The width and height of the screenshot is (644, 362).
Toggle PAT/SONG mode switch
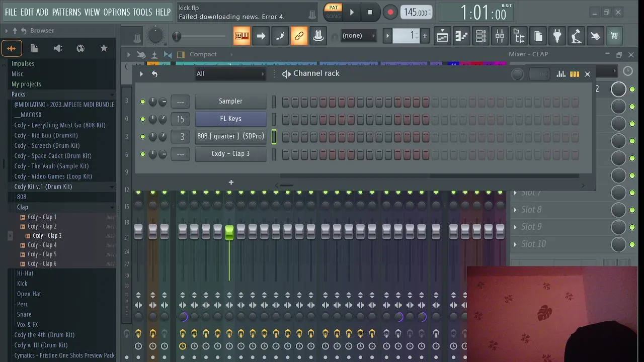333,12
